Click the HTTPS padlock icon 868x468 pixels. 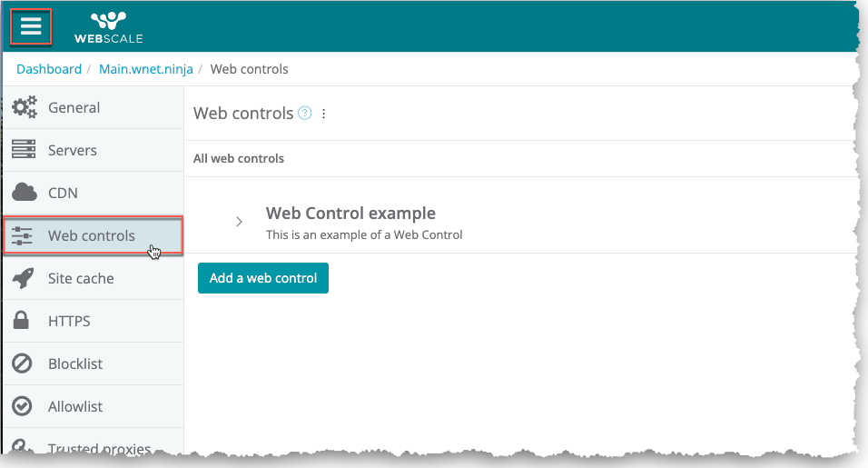coord(23,321)
